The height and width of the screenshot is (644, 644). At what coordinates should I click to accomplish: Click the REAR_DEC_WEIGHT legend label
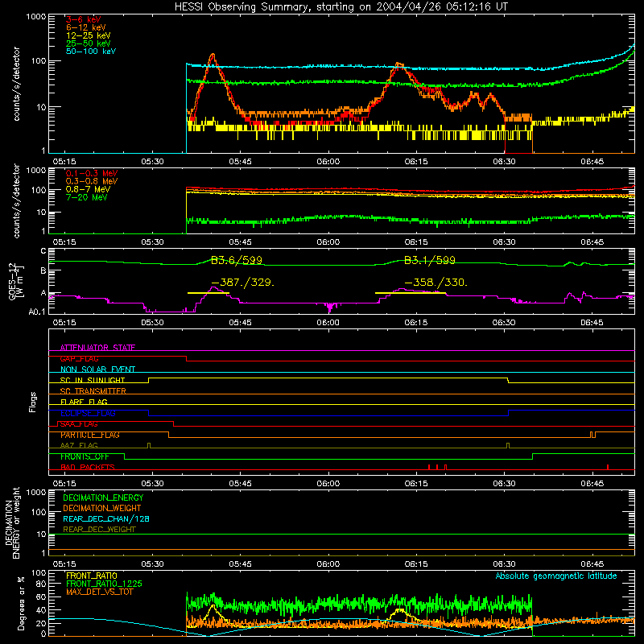click(x=99, y=530)
